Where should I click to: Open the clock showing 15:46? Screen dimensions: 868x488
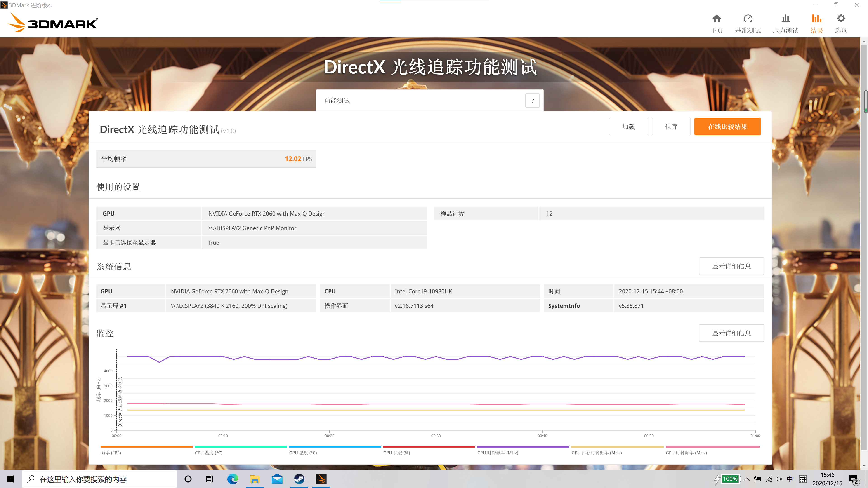click(827, 479)
